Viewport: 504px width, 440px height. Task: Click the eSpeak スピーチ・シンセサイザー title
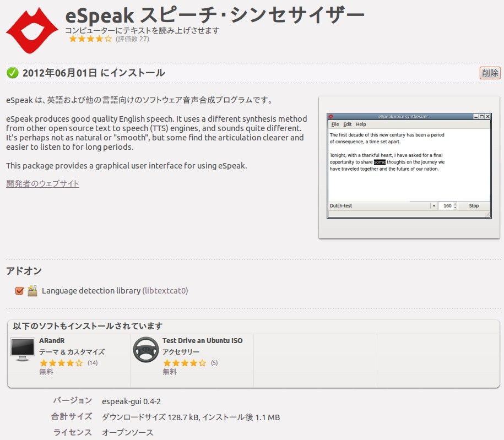(215, 15)
